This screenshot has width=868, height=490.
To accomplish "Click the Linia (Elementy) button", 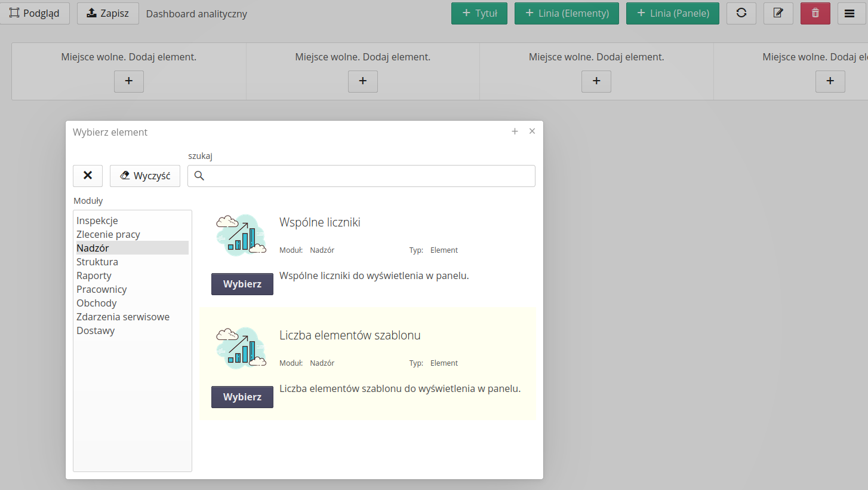I will (x=567, y=13).
